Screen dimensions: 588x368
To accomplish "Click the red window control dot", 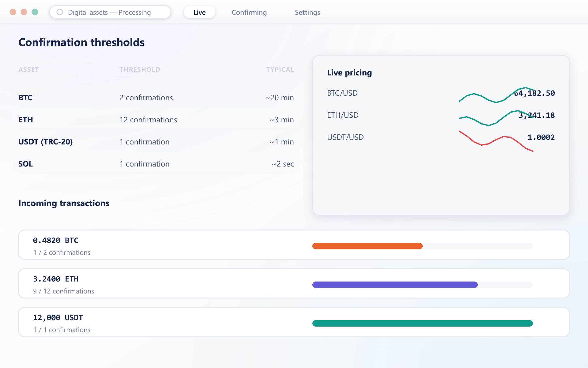I will pos(13,12).
